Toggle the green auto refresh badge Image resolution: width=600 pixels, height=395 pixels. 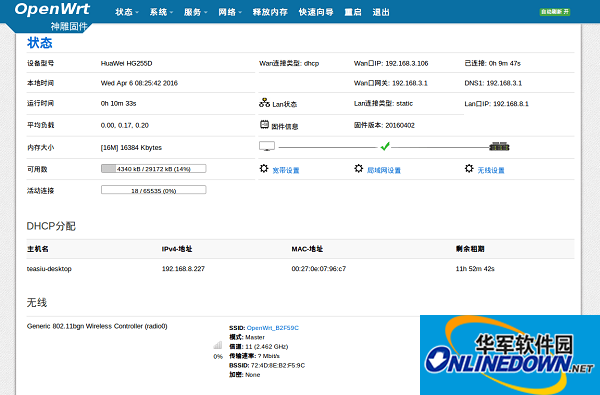tap(555, 12)
